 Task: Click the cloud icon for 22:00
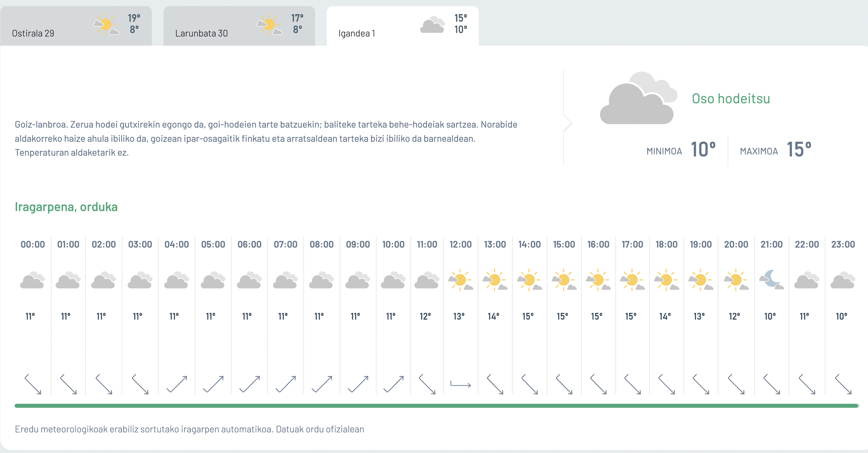pyautogui.click(x=807, y=280)
